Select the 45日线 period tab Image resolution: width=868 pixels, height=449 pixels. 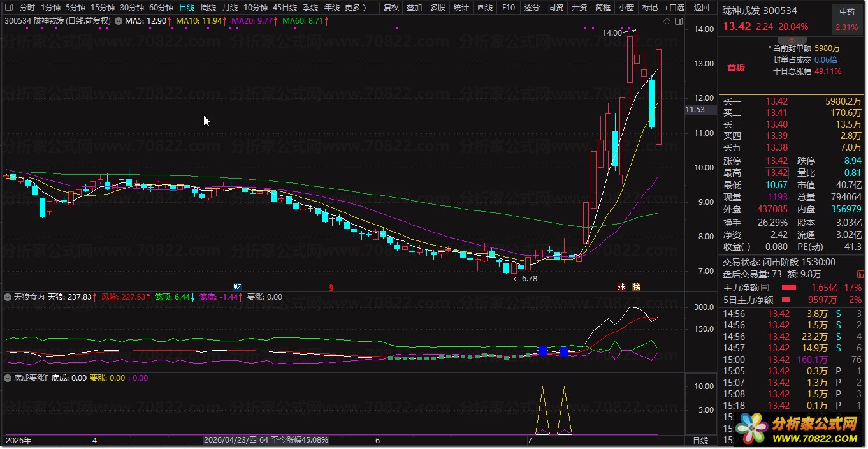tap(285, 8)
